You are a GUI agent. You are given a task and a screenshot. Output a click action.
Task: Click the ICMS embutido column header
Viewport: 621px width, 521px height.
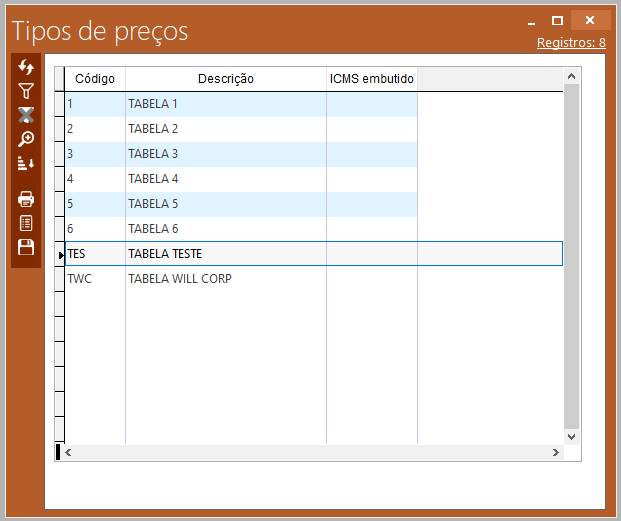[x=371, y=79]
